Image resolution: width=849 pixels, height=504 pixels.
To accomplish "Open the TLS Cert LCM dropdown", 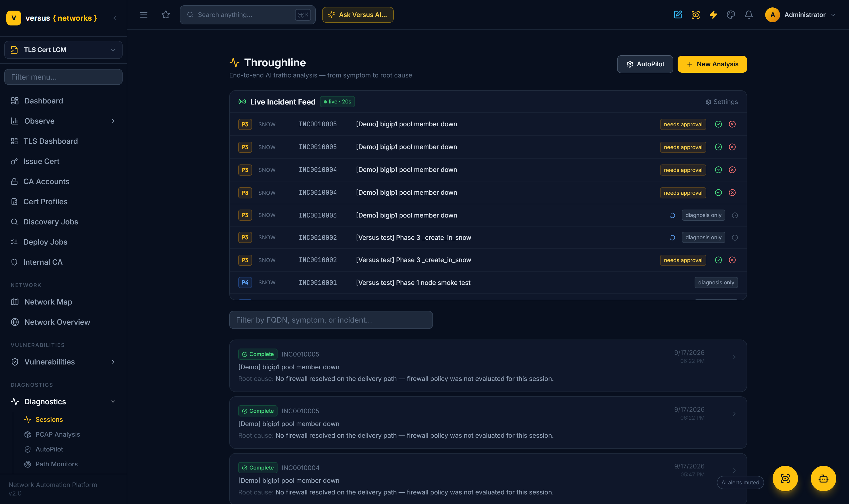I will tap(63, 50).
